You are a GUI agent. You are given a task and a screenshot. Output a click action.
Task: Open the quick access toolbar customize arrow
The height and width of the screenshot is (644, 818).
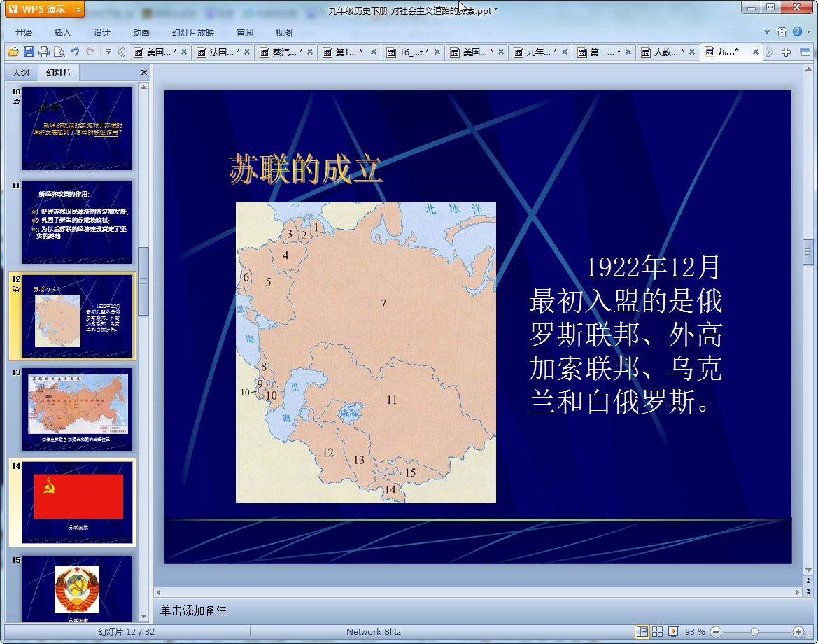coord(108,51)
